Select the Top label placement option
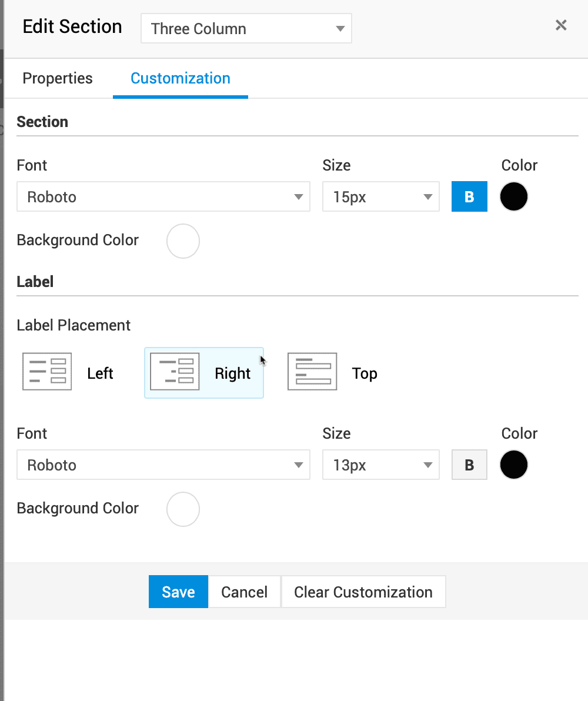Screen dimensions: 588x701 365,373
